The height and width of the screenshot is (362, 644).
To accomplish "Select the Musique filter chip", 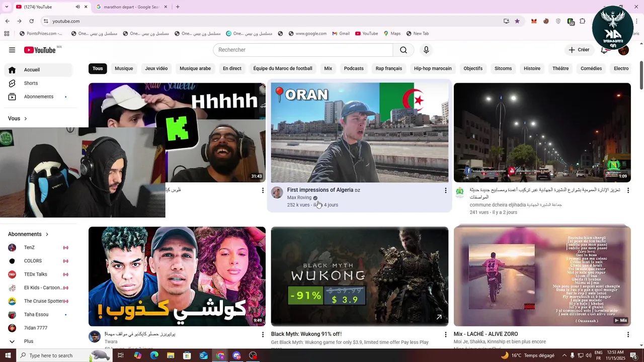I will click(124, 68).
